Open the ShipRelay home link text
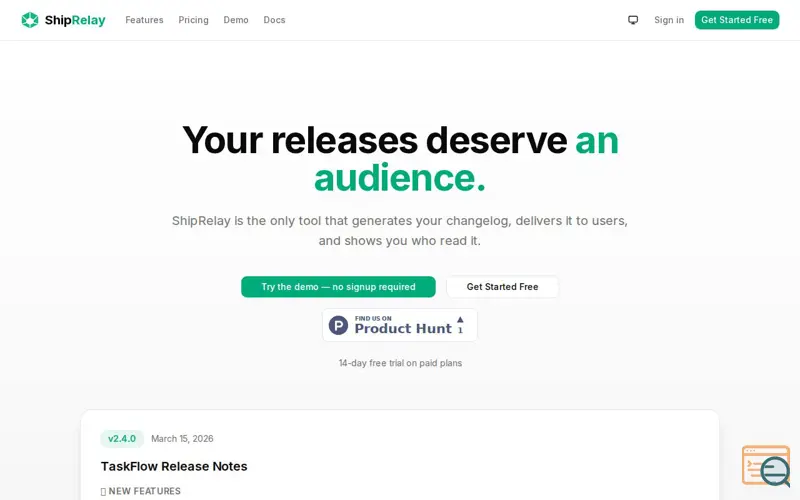The width and height of the screenshot is (800, 500). pyautogui.click(x=75, y=20)
